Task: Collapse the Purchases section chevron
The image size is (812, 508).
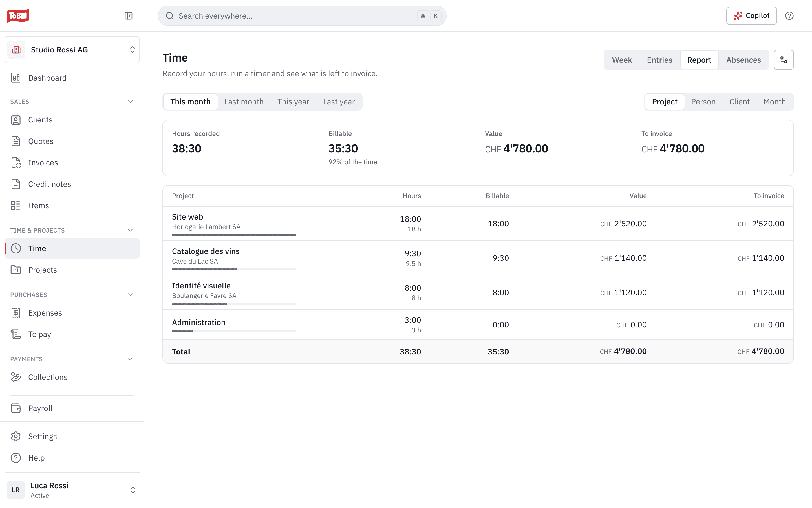Action: tap(130, 295)
